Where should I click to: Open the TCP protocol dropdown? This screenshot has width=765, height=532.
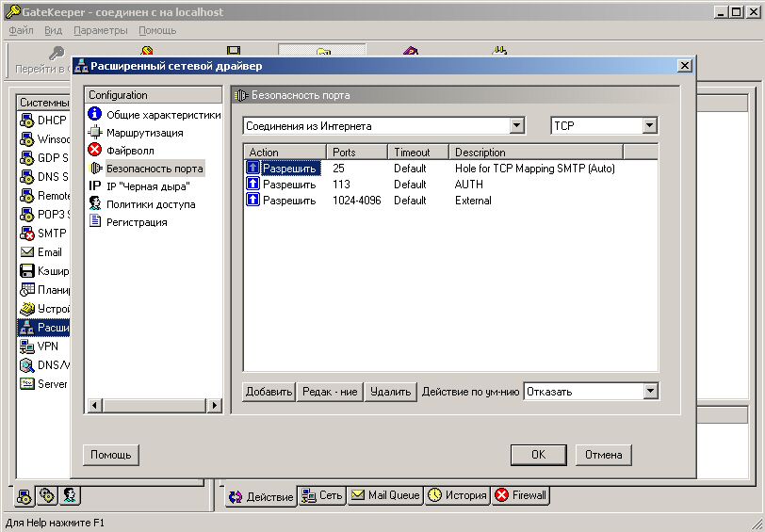649,126
